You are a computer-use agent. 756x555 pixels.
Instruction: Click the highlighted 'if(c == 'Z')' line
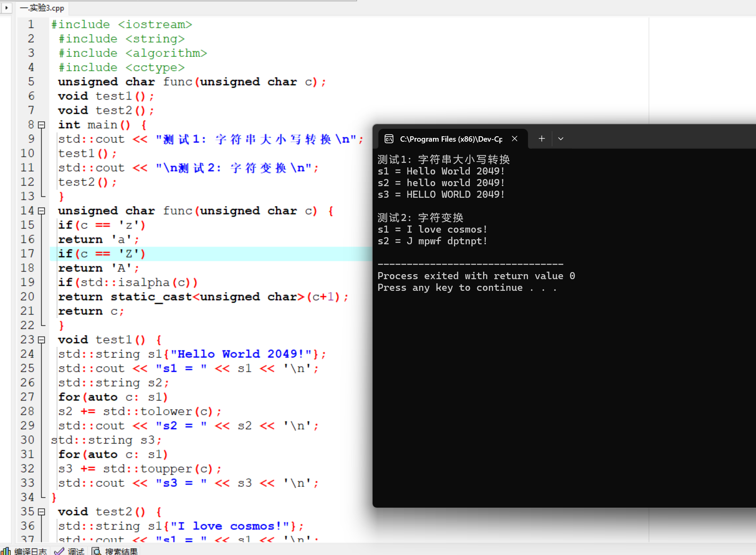(x=102, y=254)
